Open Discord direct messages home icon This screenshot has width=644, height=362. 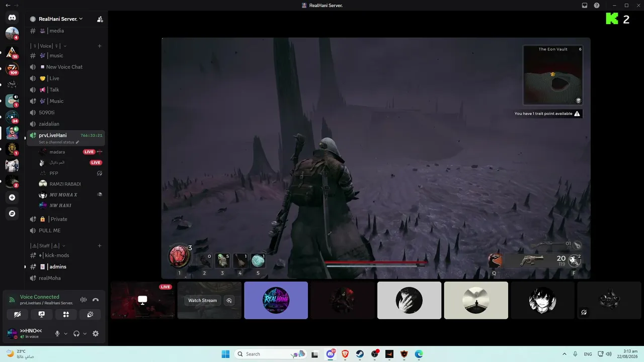pos(12,18)
